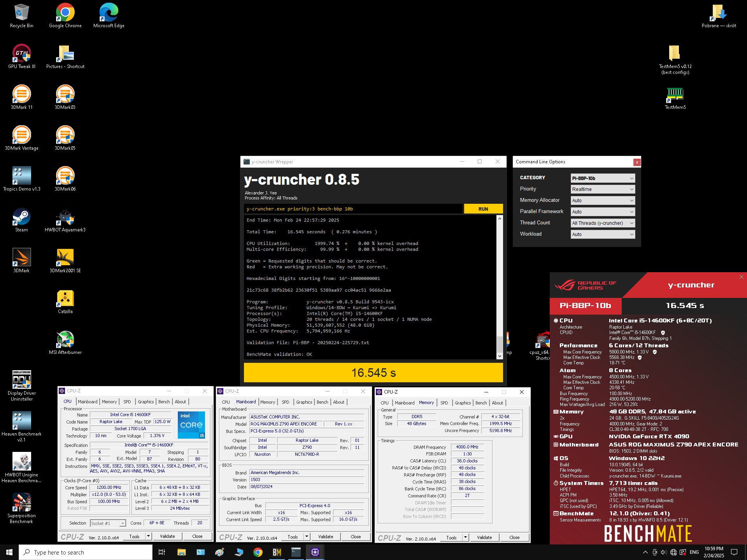Select the Tropics Demo v1.3 desktop icon

[x=21, y=180]
